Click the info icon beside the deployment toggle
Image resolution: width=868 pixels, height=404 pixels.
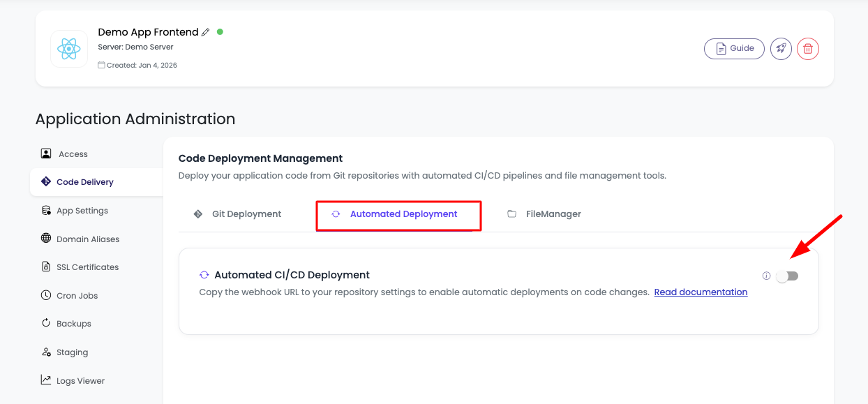click(x=766, y=276)
